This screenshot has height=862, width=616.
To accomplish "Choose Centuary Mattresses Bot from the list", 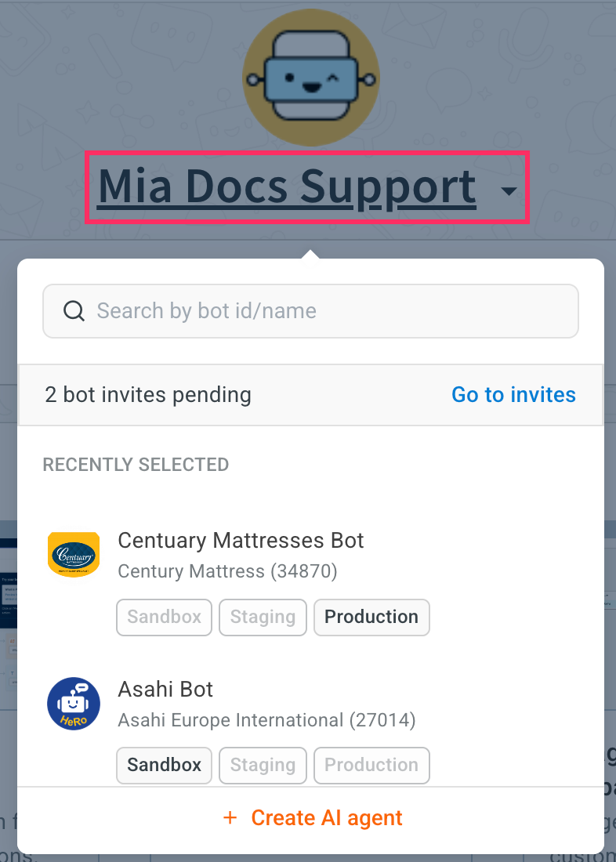I will pos(241,540).
